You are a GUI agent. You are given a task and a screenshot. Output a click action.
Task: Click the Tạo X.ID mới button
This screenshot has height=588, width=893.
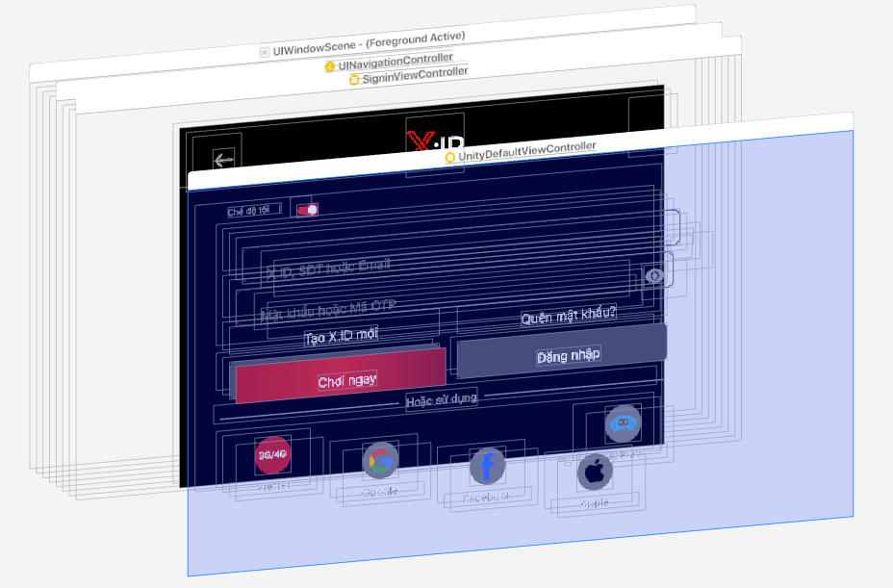coord(339,333)
